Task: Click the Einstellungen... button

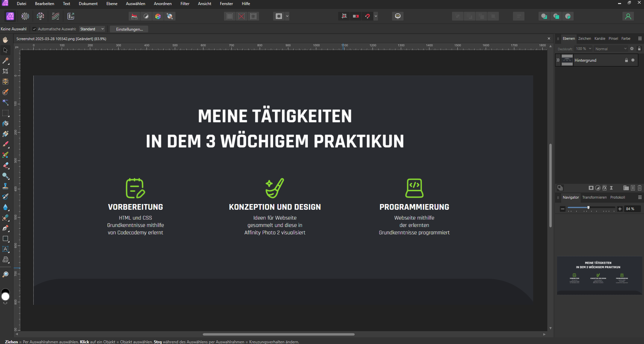Action: click(x=129, y=29)
